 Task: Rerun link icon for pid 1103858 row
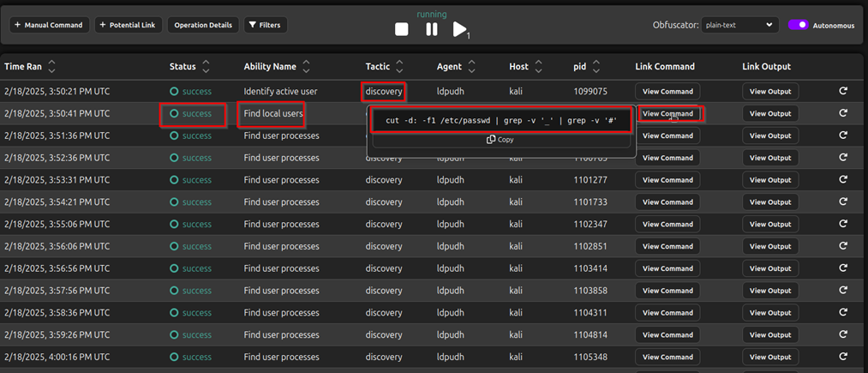(843, 291)
